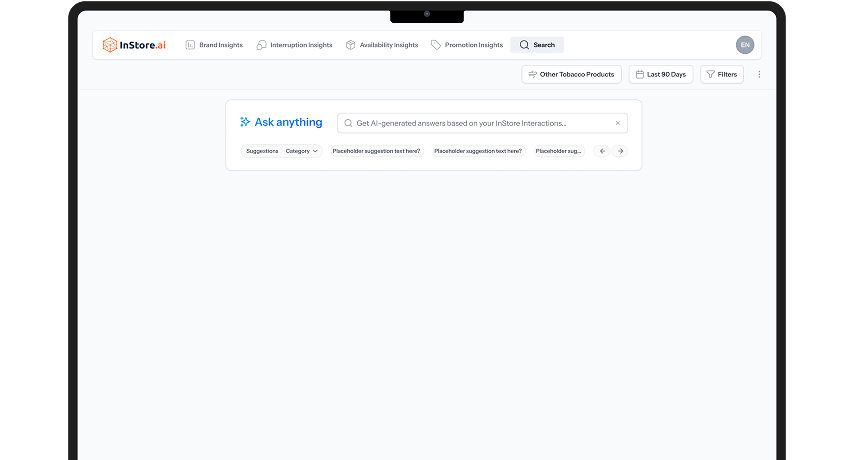854x460 pixels.
Task: Select the Suggestions label chip
Action: pyautogui.click(x=262, y=151)
